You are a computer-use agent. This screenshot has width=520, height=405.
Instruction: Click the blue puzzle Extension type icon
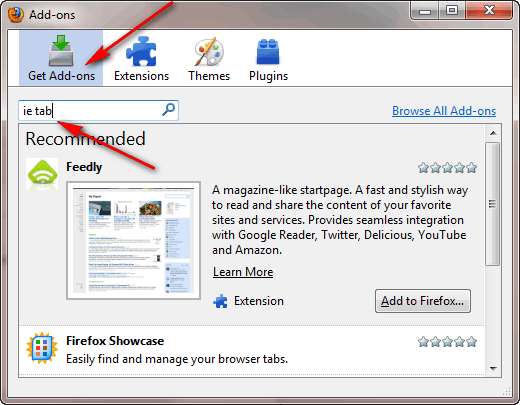[220, 301]
